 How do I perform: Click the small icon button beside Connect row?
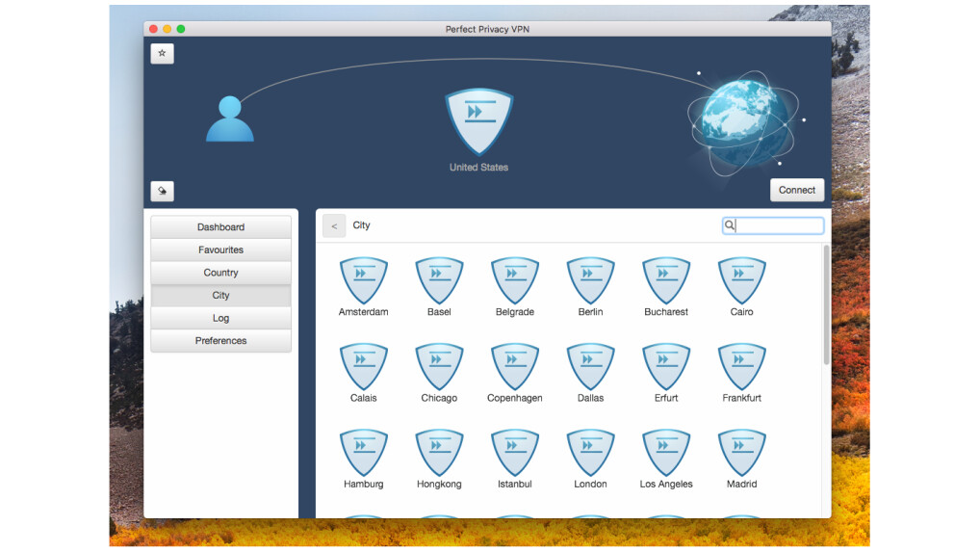162,191
